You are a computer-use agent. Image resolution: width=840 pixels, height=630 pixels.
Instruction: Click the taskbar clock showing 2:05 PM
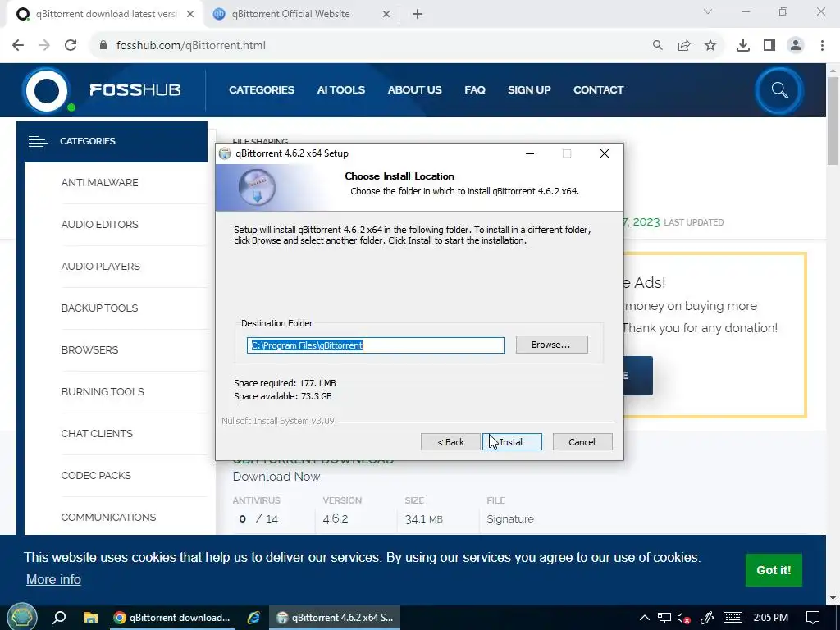pyautogui.click(x=771, y=618)
